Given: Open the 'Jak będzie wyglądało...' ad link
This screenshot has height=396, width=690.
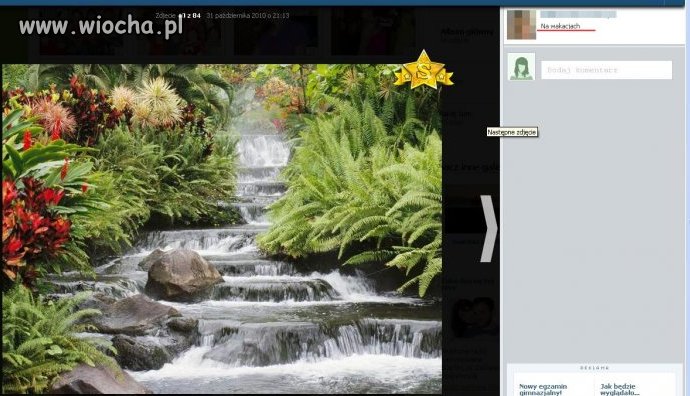Looking at the screenshot, I should tap(619, 389).
